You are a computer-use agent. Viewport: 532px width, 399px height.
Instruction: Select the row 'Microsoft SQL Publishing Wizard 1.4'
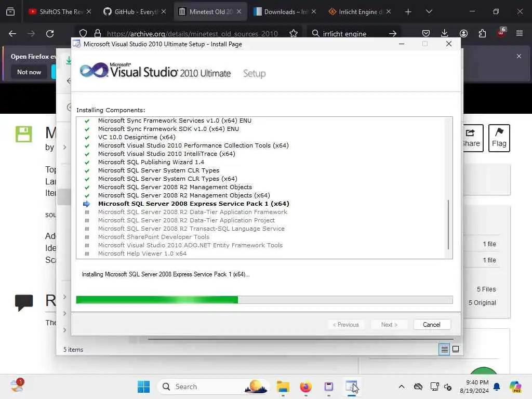point(151,162)
